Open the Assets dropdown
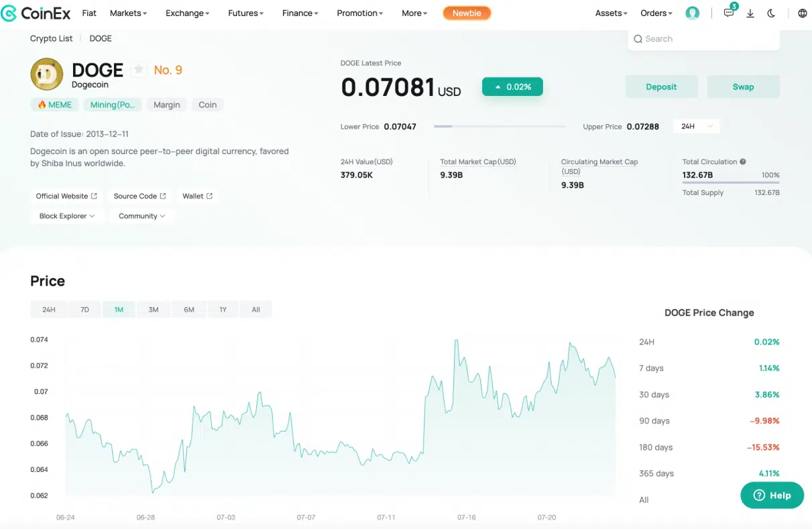The image size is (812, 529). [612, 13]
